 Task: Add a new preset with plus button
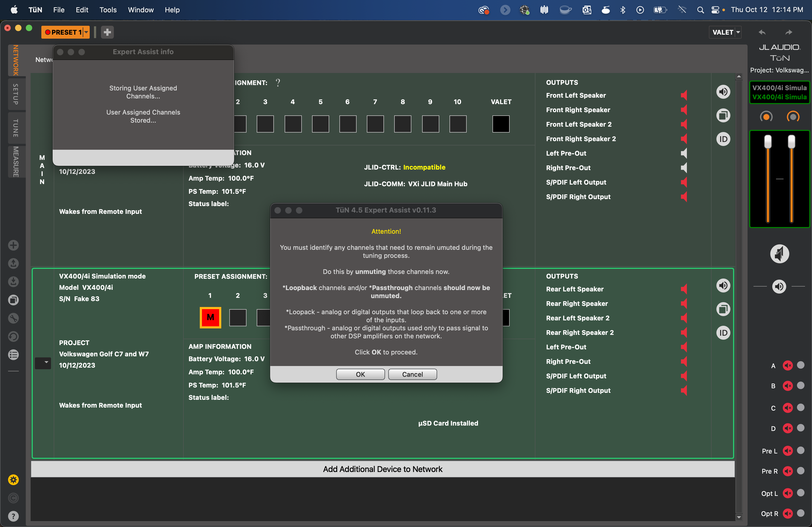pos(107,32)
